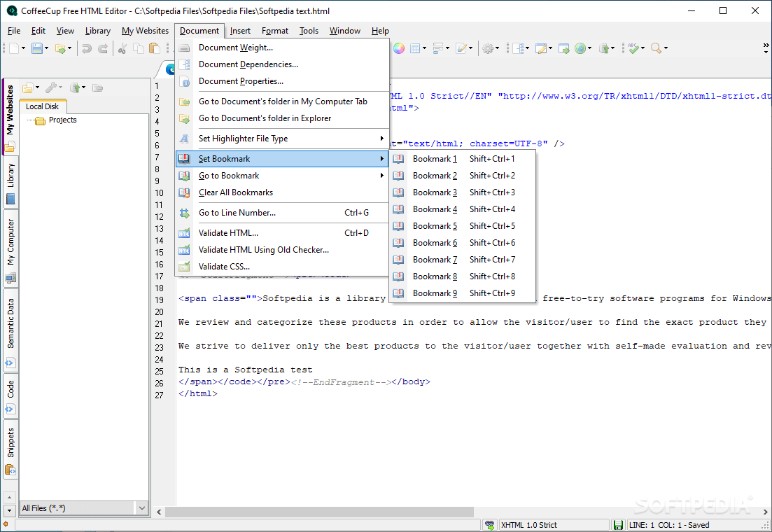The width and height of the screenshot is (772, 532).
Task: Switch to Library side tab
Action: [10, 182]
